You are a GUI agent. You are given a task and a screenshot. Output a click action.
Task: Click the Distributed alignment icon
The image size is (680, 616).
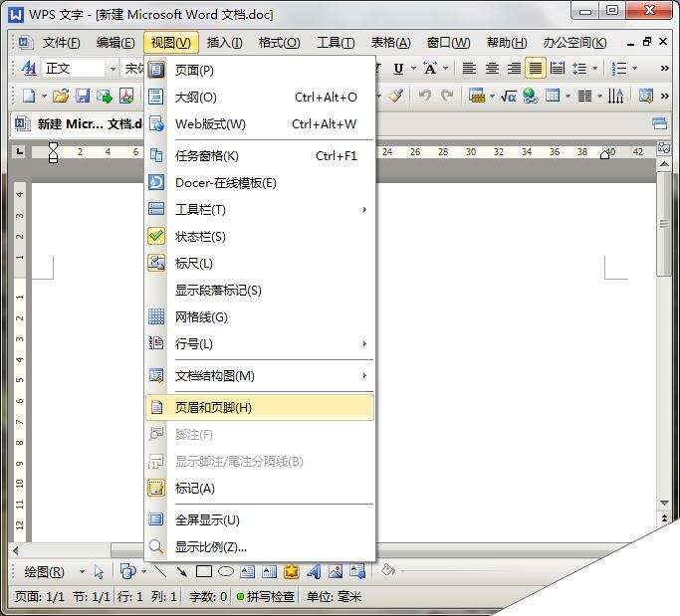click(x=558, y=69)
